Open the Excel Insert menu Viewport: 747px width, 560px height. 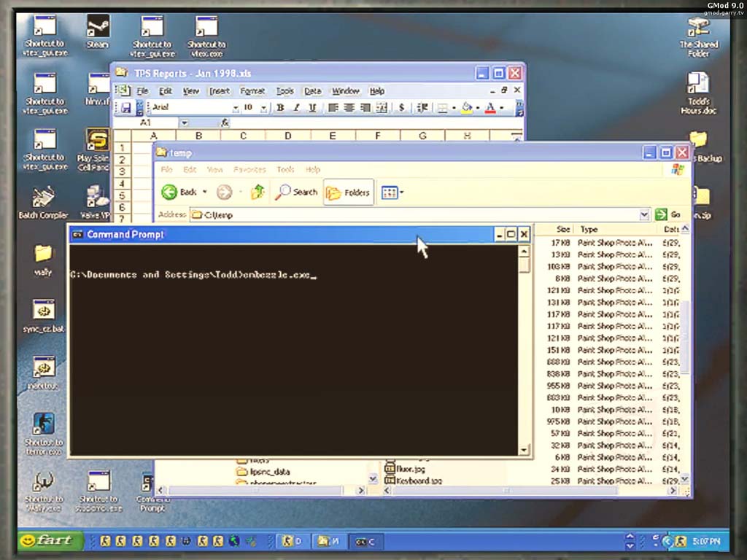219,91
